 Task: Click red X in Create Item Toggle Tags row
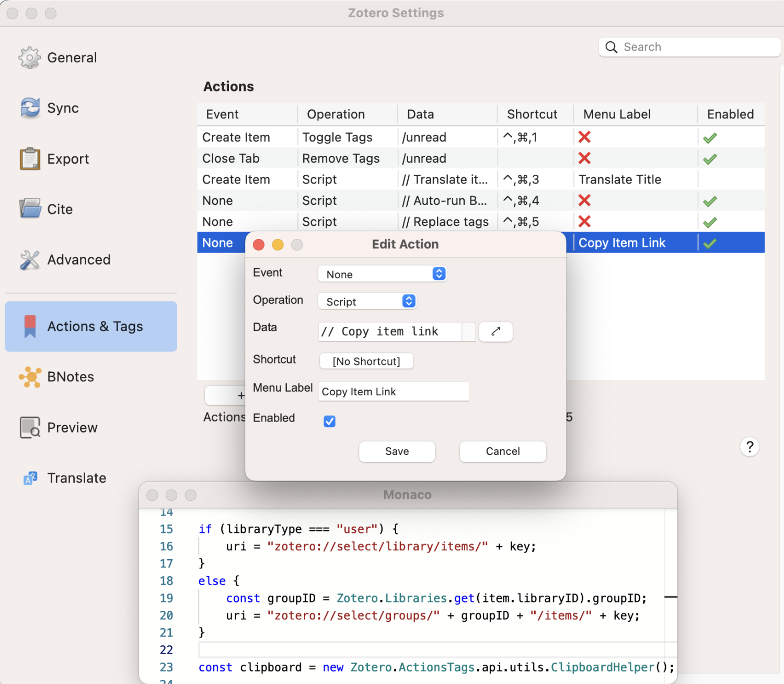(584, 137)
